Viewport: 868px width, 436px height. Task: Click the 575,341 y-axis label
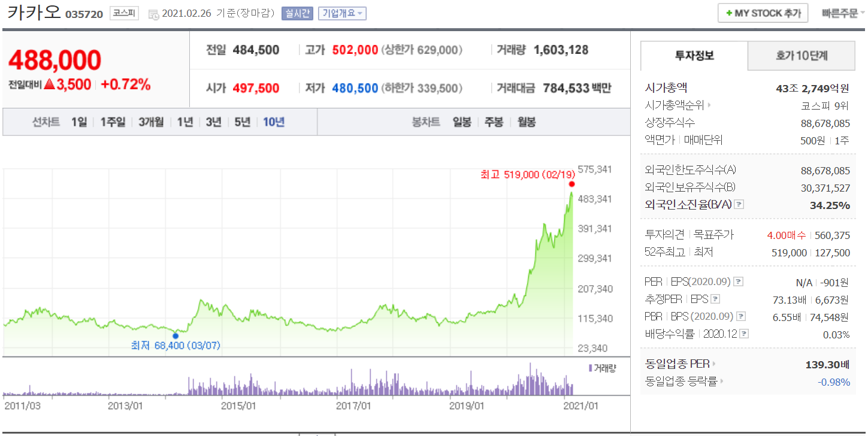pos(595,169)
